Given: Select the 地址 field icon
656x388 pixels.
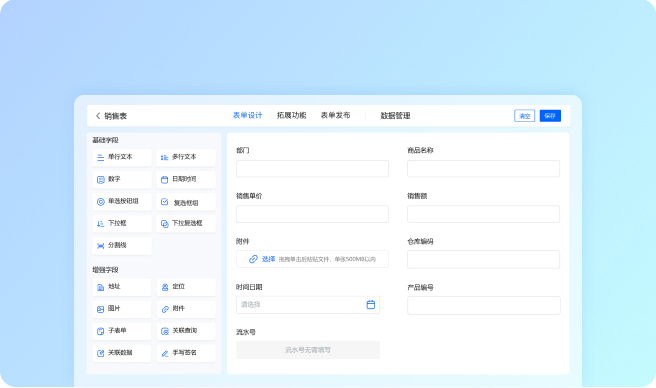Looking at the screenshot, I should [x=100, y=287].
